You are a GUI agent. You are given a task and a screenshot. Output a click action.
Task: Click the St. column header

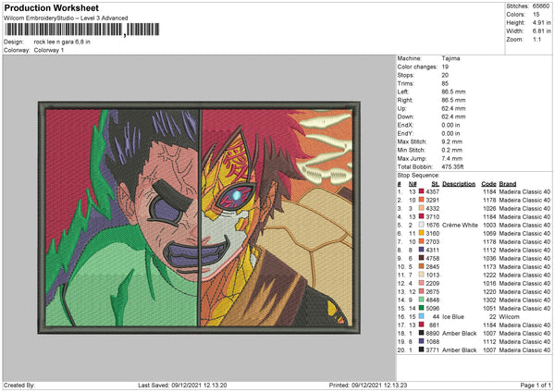point(436,184)
